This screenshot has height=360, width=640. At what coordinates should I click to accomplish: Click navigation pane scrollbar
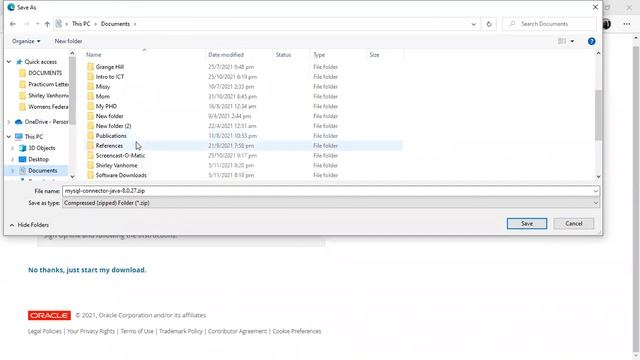72,91
